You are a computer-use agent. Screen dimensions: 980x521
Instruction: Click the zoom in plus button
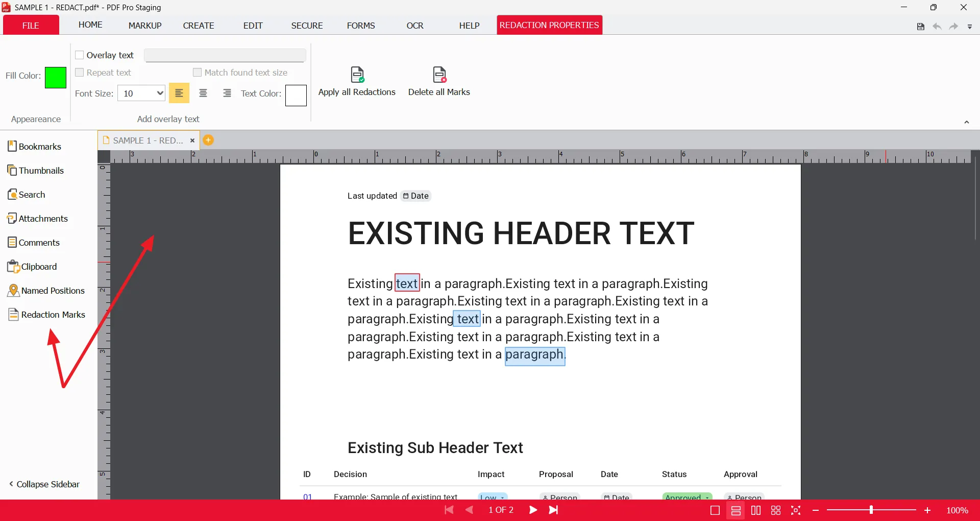pyautogui.click(x=927, y=510)
